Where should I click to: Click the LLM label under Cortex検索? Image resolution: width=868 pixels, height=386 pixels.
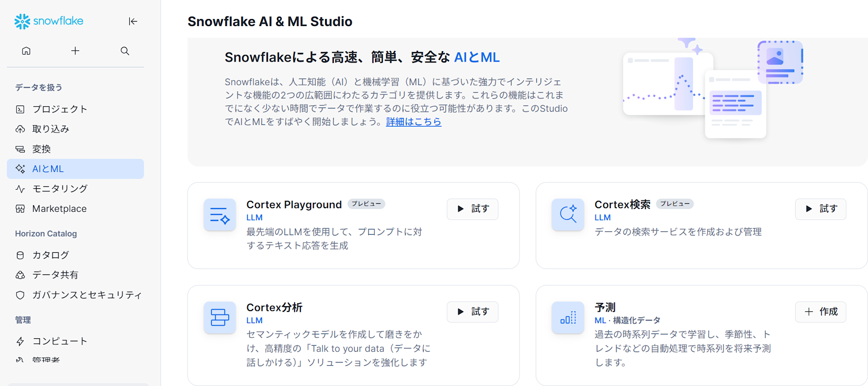point(602,218)
